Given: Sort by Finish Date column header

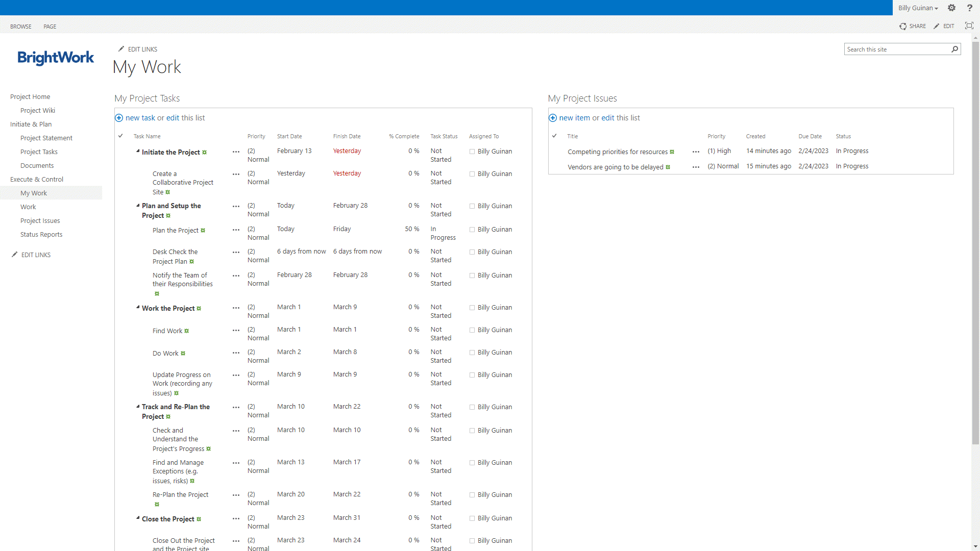Looking at the screenshot, I should [347, 136].
